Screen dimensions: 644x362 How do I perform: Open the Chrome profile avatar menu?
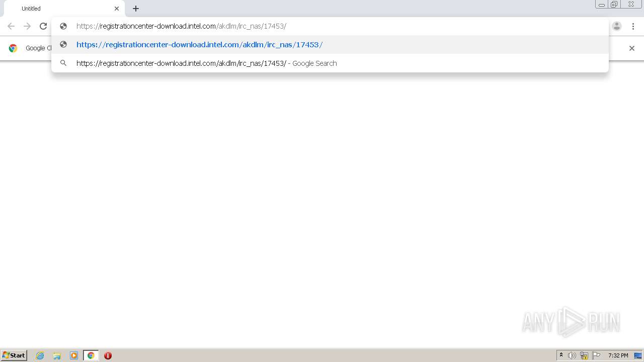point(617,26)
